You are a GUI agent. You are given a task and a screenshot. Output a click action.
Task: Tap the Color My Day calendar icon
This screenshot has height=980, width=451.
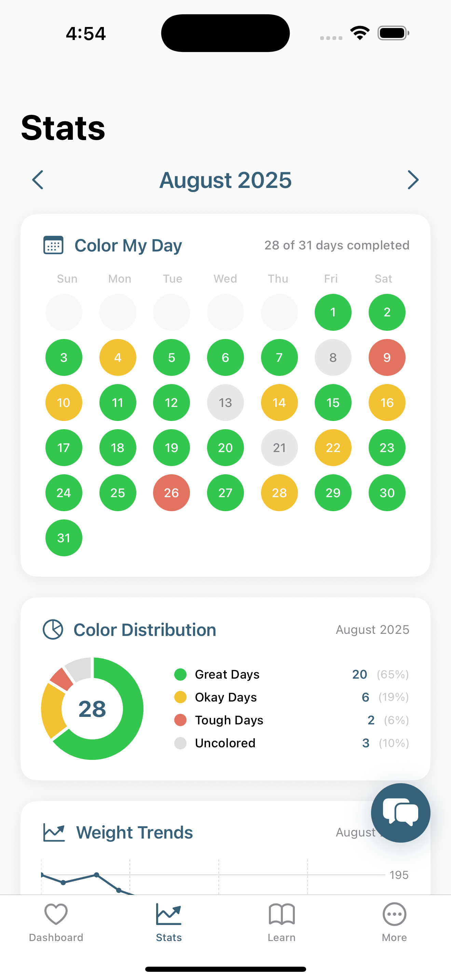(53, 245)
